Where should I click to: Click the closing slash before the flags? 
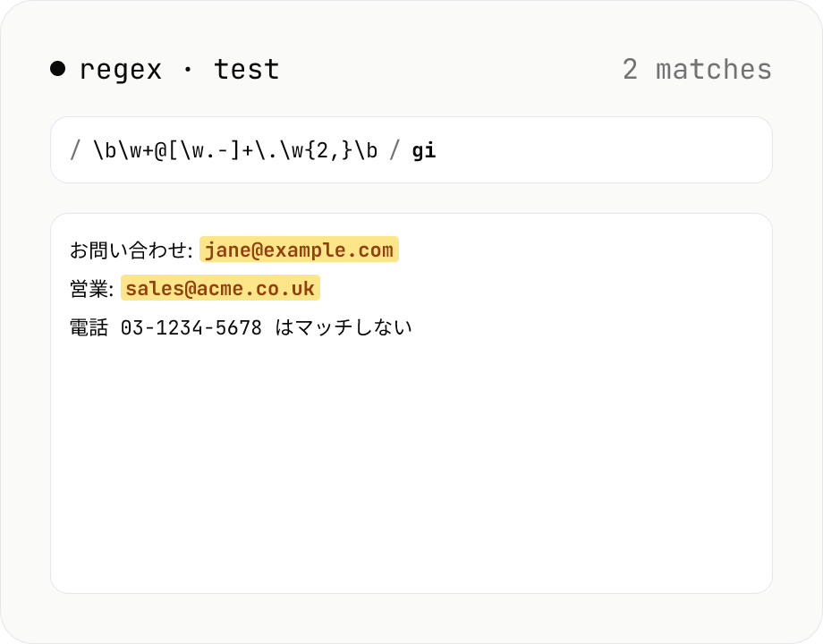coord(395,150)
